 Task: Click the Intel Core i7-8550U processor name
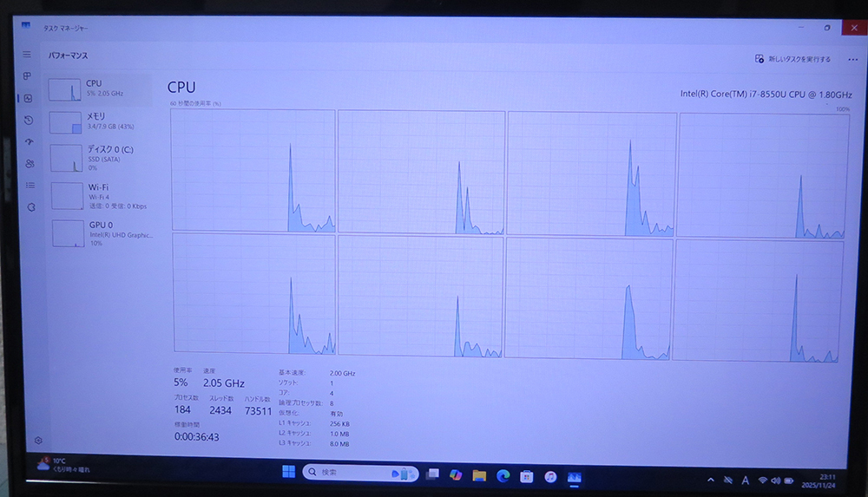click(766, 95)
